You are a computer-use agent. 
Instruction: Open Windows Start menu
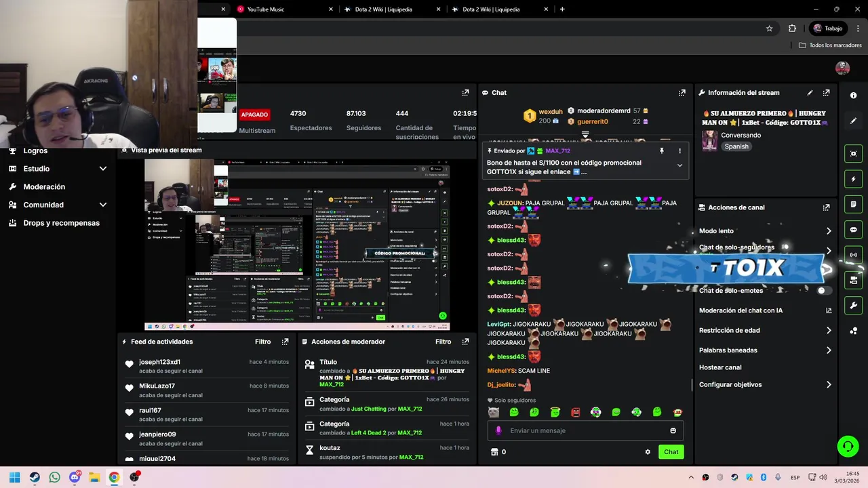pyautogui.click(x=15, y=477)
